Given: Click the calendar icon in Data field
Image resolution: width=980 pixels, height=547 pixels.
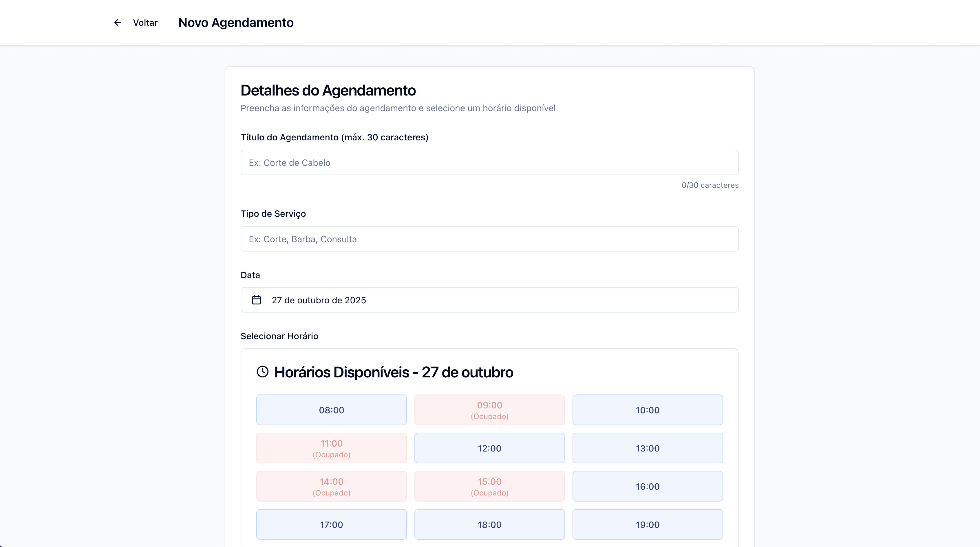Looking at the screenshot, I should pyautogui.click(x=256, y=300).
